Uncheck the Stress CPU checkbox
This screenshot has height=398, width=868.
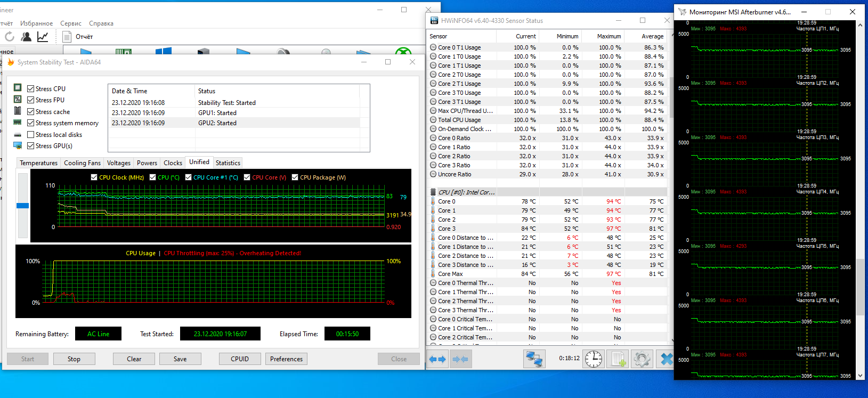pos(31,89)
